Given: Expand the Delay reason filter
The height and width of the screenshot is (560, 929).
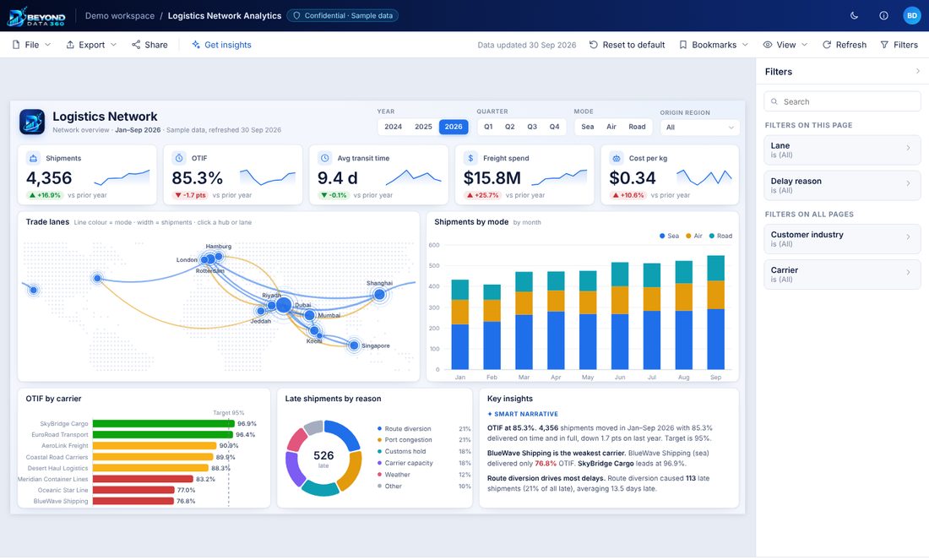Looking at the screenshot, I should tap(842, 186).
